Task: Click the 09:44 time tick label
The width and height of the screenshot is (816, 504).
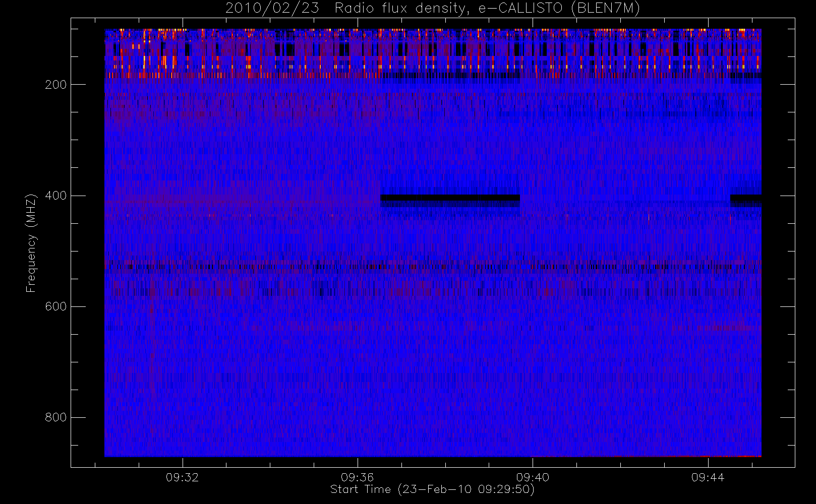Action: pos(708,477)
